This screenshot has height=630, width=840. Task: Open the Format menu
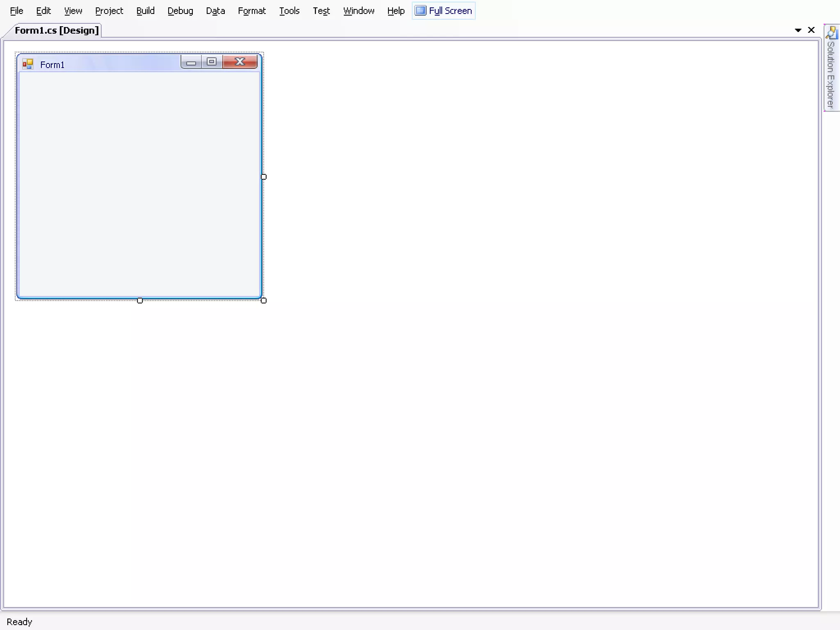pyautogui.click(x=252, y=11)
